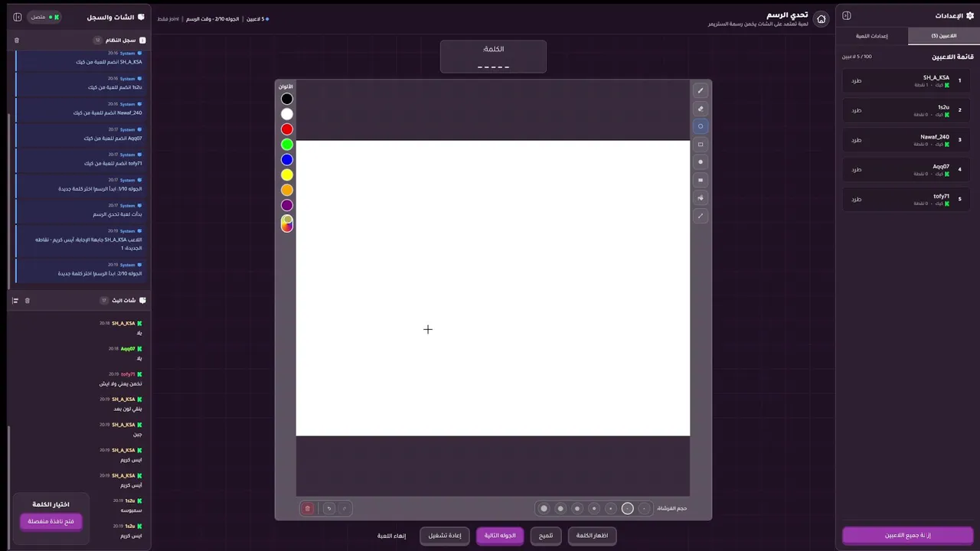
Task: Select the brush drawing tool
Action: point(700,90)
